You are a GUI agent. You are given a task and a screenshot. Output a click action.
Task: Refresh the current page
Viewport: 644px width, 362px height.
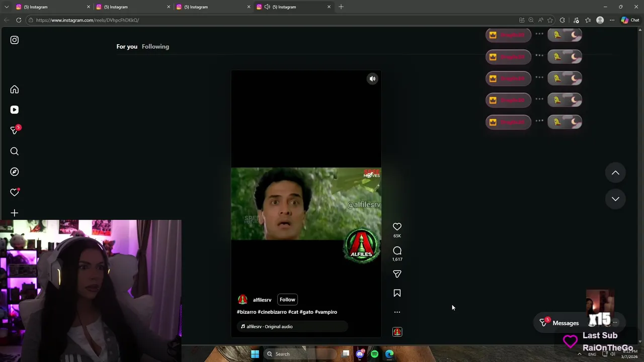(19, 20)
